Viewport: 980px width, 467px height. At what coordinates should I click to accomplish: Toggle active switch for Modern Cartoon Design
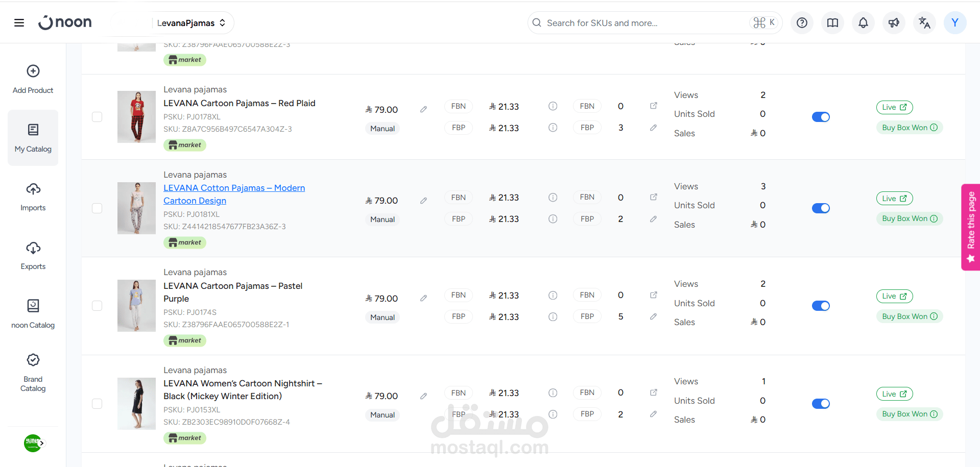click(821, 208)
